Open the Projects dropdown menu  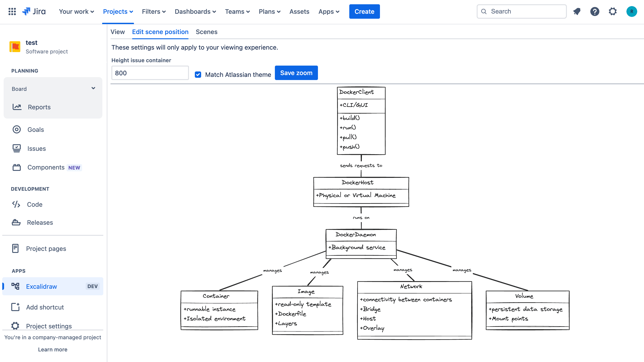(x=118, y=11)
